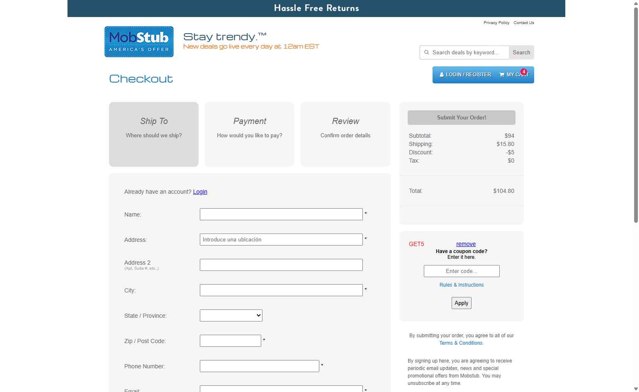The height and width of the screenshot is (392, 639).
Task: Focus the Address input field
Action: [x=281, y=240]
